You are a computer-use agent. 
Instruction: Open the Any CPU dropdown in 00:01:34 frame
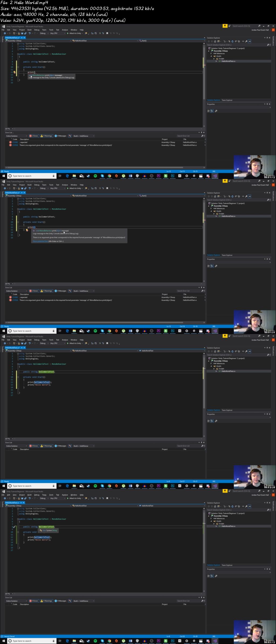[x=58, y=188]
